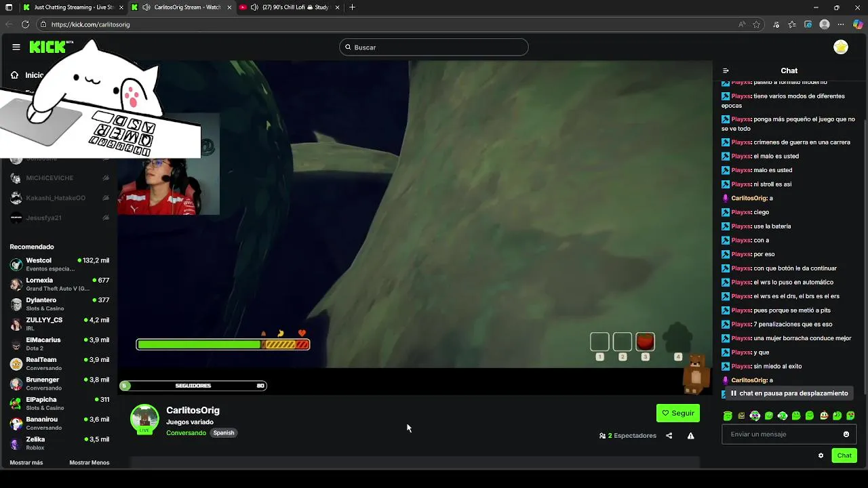
Task: Click Mostrar más link
Action: tap(26, 463)
